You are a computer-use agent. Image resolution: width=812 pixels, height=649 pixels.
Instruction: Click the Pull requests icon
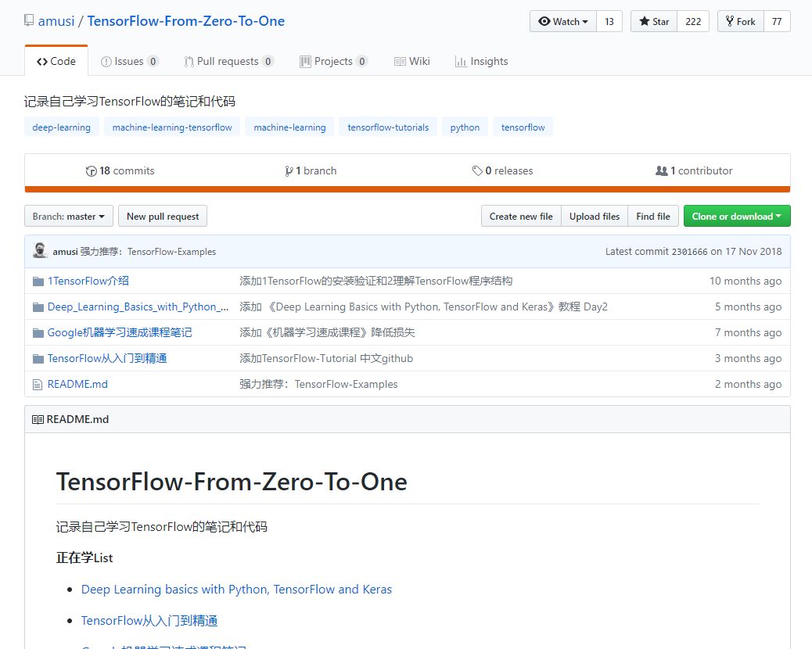coord(189,62)
